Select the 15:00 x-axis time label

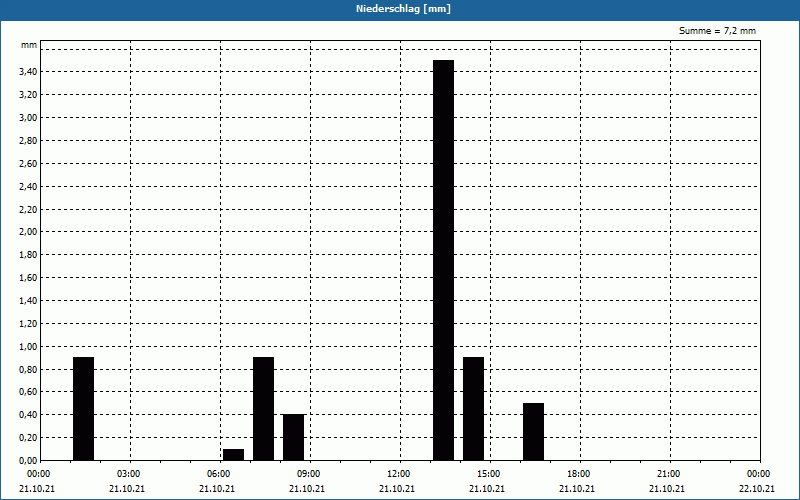pos(489,474)
